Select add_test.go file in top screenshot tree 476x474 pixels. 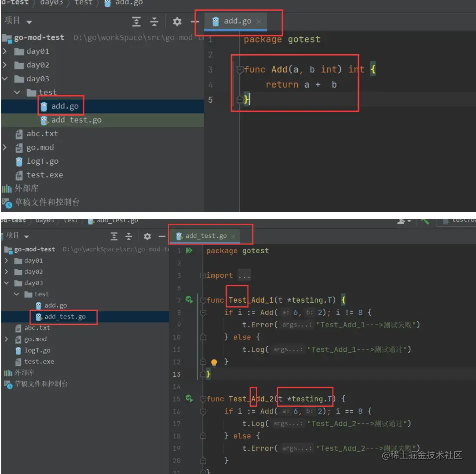(71, 120)
